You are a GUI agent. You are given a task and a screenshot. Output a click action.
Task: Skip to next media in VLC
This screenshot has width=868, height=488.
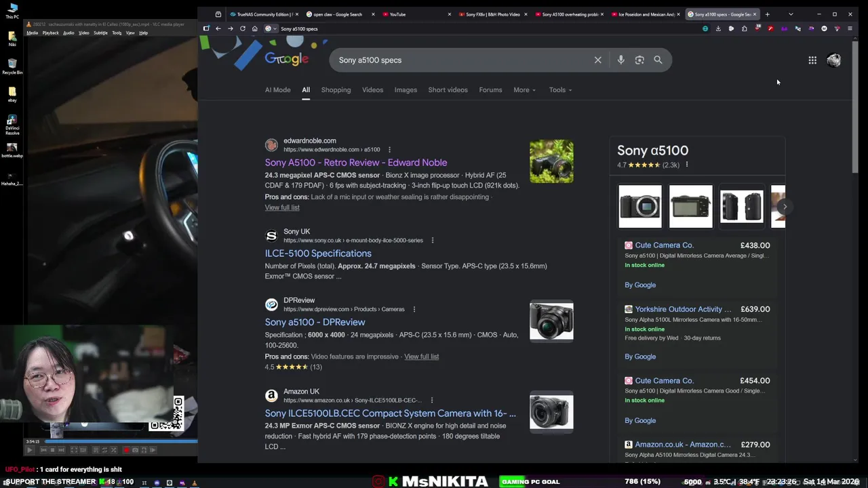point(61,450)
